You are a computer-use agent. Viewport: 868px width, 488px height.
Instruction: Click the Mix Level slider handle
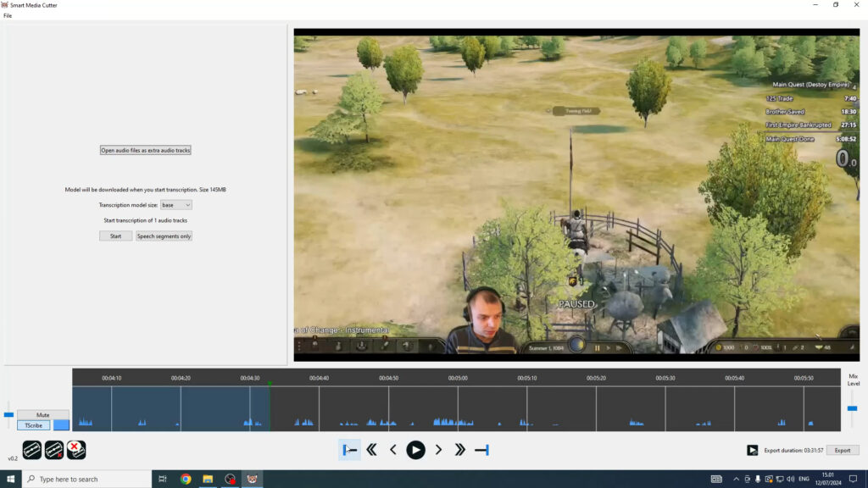(852, 408)
